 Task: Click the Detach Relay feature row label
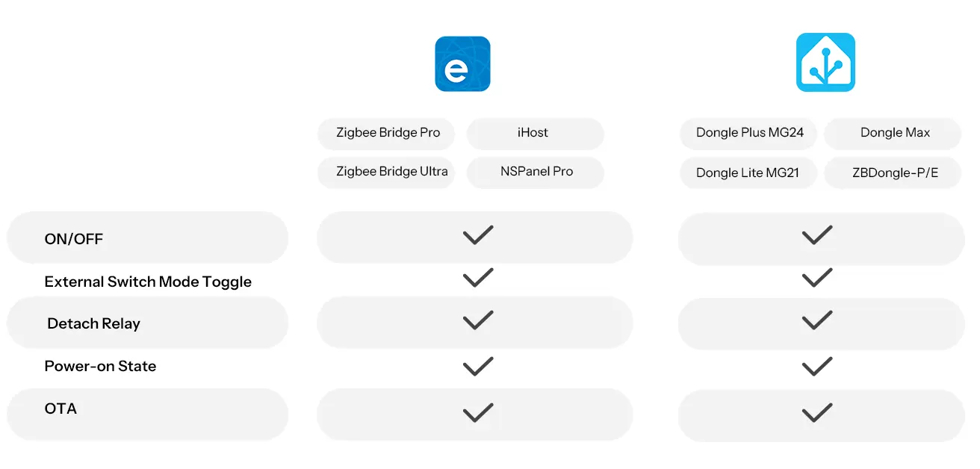[x=94, y=323]
